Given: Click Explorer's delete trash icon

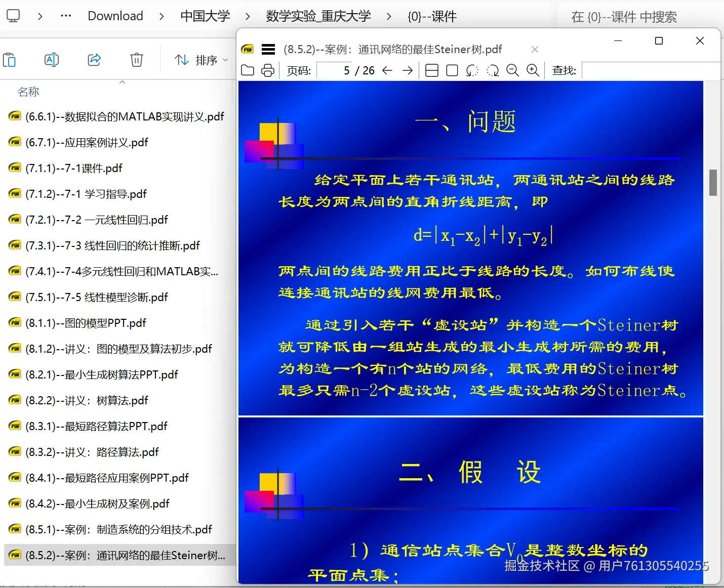Looking at the screenshot, I should click(137, 60).
